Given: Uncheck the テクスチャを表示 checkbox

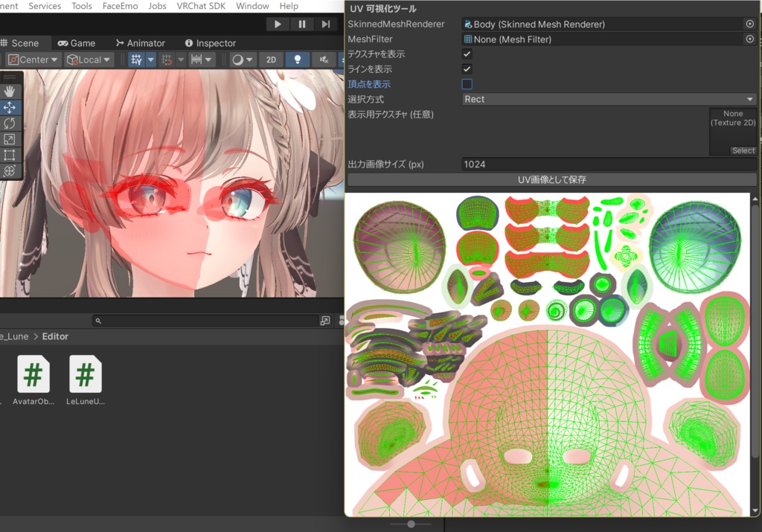Looking at the screenshot, I should pos(467,54).
